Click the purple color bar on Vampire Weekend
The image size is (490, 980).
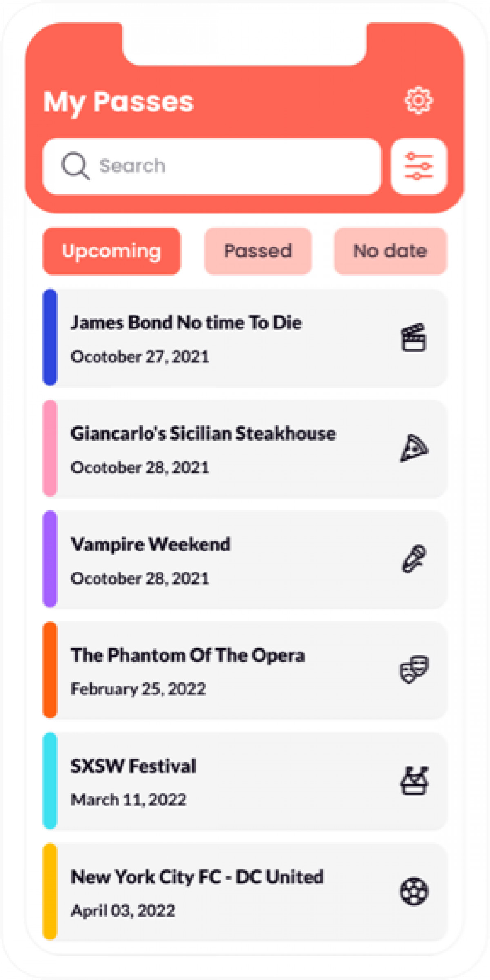50,559
